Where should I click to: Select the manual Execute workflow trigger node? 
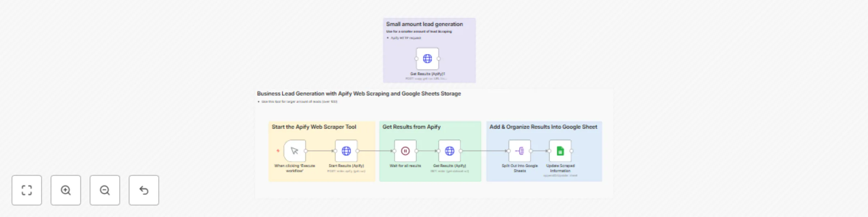(295, 151)
